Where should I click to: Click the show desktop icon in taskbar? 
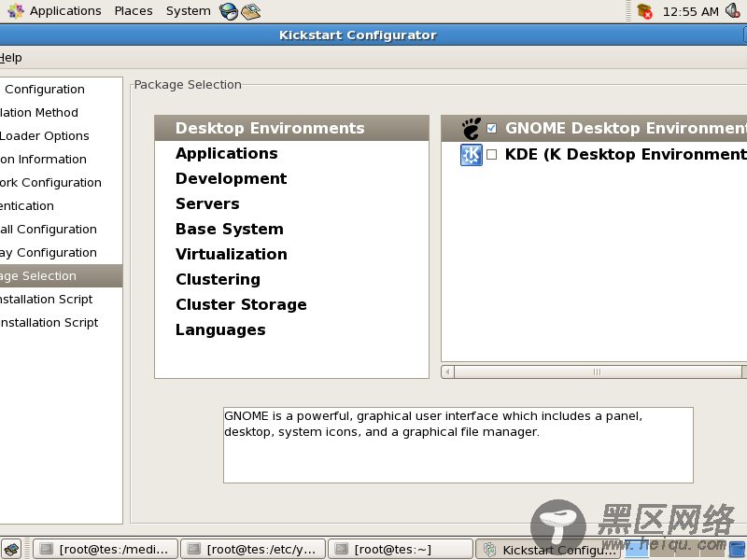(x=12, y=550)
